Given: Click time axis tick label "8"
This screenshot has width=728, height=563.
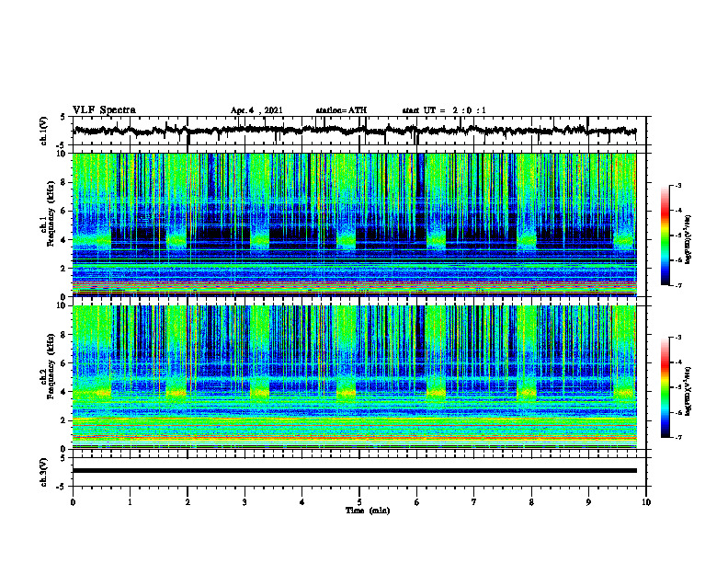Looking at the screenshot, I should coord(531,502).
